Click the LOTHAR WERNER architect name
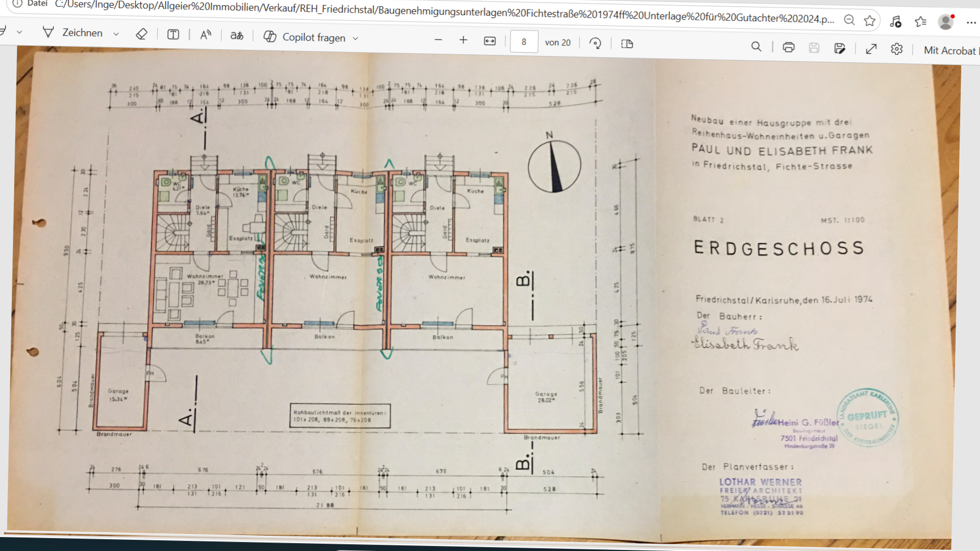The width and height of the screenshot is (980, 551). coord(760,482)
